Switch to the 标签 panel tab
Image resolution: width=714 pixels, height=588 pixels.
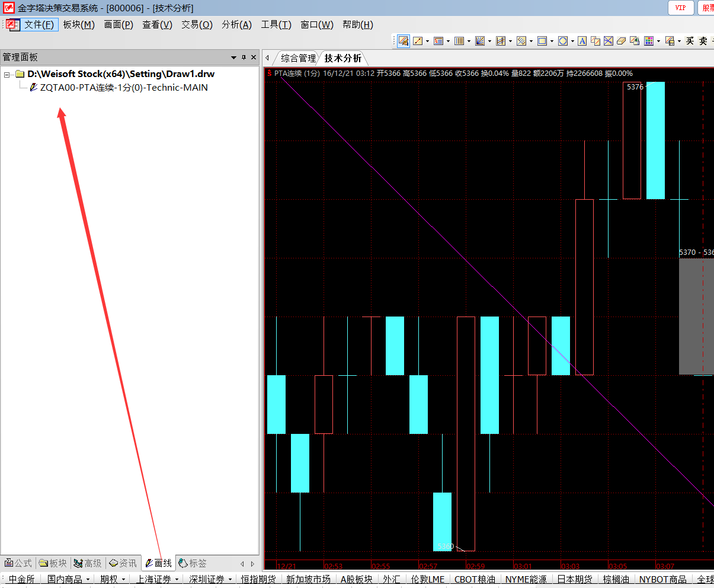193,563
